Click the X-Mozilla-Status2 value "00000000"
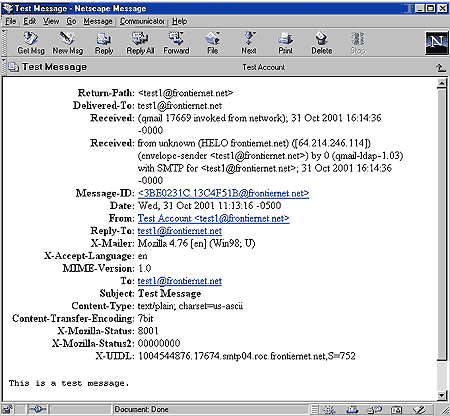 (159, 343)
